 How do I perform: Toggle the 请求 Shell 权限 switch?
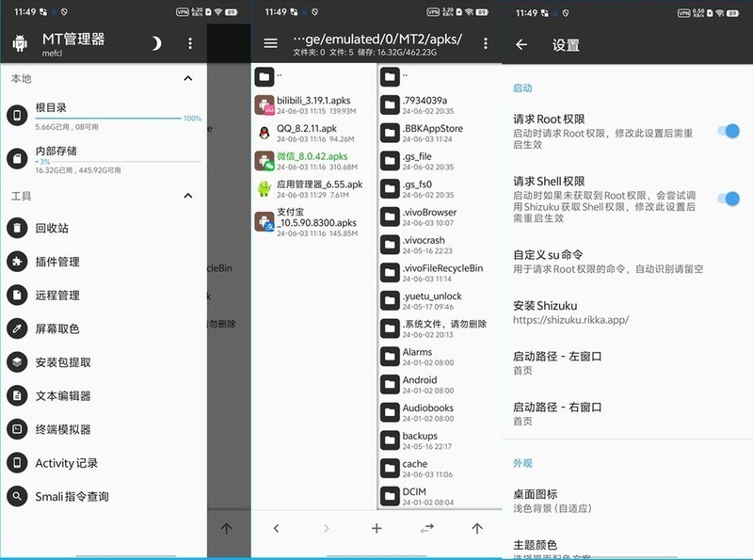(728, 199)
